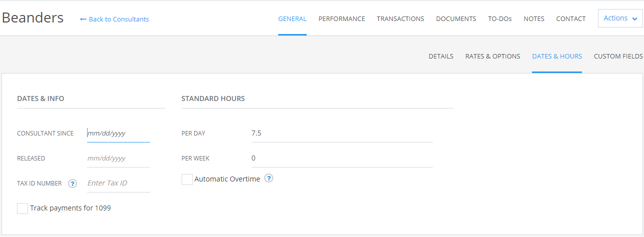Viewport: 644px width, 237px height.
Task: Click the Tax ID Number input
Action: pyautogui.click(x=118, y=183)
